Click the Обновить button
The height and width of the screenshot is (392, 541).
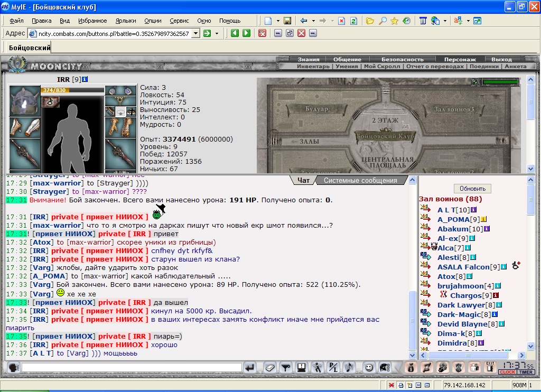coord(472,189)
